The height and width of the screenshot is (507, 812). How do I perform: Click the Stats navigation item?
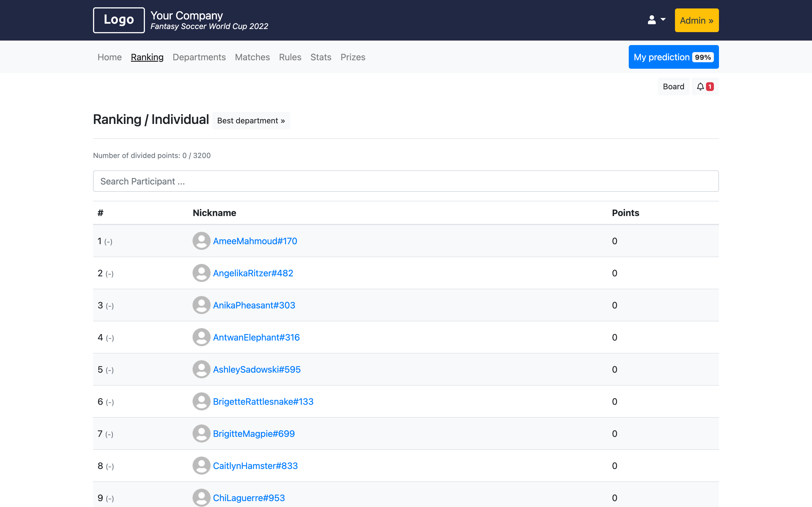tap(320, 57)
